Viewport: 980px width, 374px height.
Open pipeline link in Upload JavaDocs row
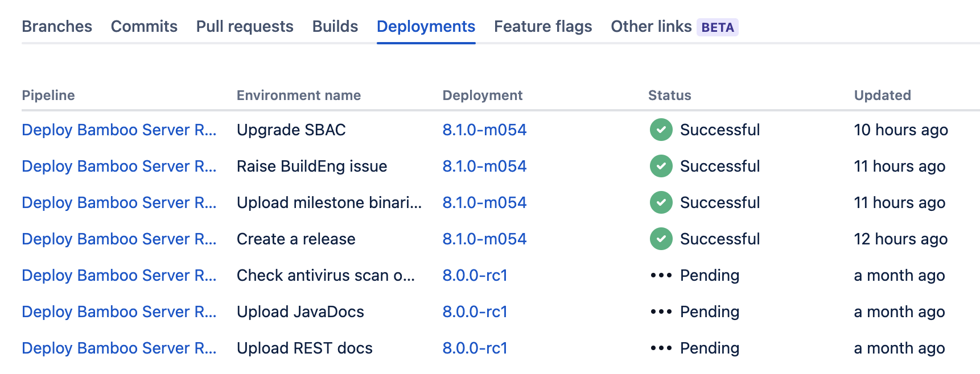point(119,311)
